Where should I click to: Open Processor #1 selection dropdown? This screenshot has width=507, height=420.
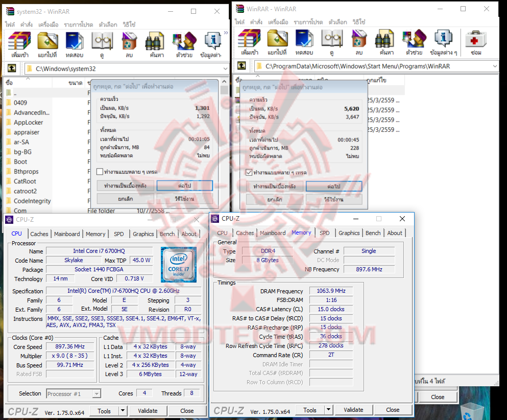pos(96,393)
